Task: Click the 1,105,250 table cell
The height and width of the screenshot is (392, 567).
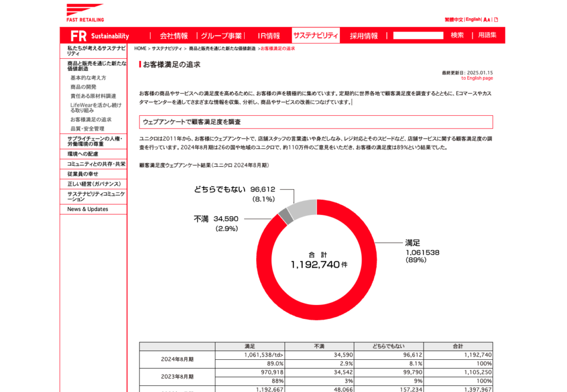Action: [458, 373]
